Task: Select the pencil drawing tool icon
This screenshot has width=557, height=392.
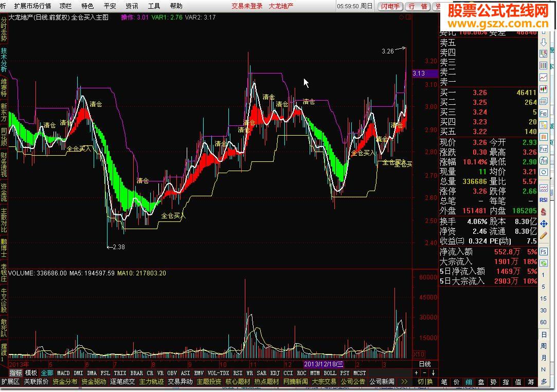Action: tap(544, 235)
